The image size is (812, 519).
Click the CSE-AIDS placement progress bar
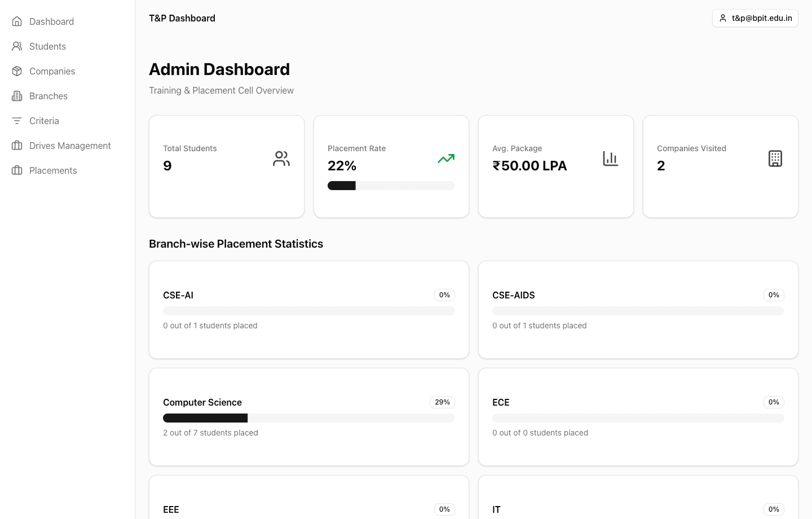point(638,311)
